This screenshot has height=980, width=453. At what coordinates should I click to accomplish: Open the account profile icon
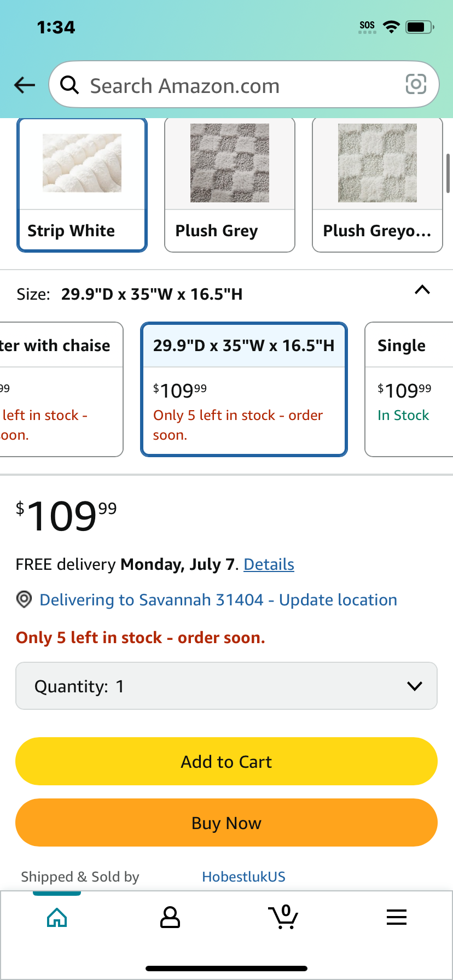click(x=170, y=917)
